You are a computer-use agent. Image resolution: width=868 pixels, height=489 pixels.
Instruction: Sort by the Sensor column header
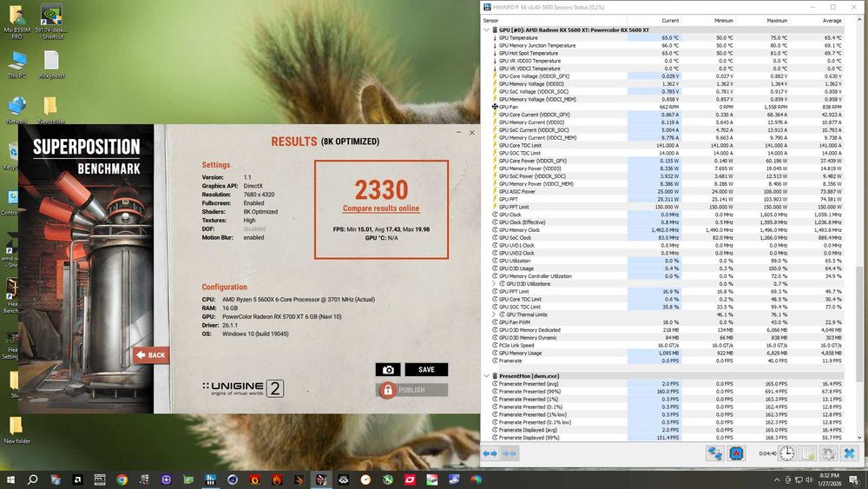(556, 21)
